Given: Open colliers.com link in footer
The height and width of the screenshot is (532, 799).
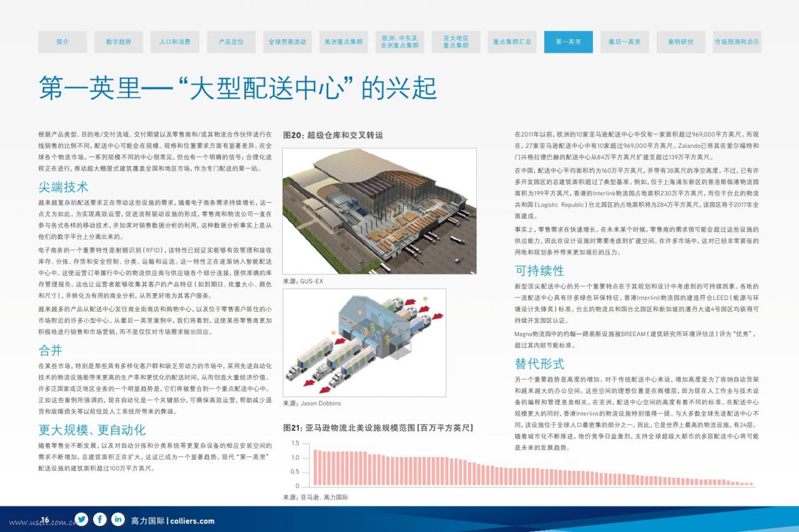Looking at the screenshot, I should point(192,521).
